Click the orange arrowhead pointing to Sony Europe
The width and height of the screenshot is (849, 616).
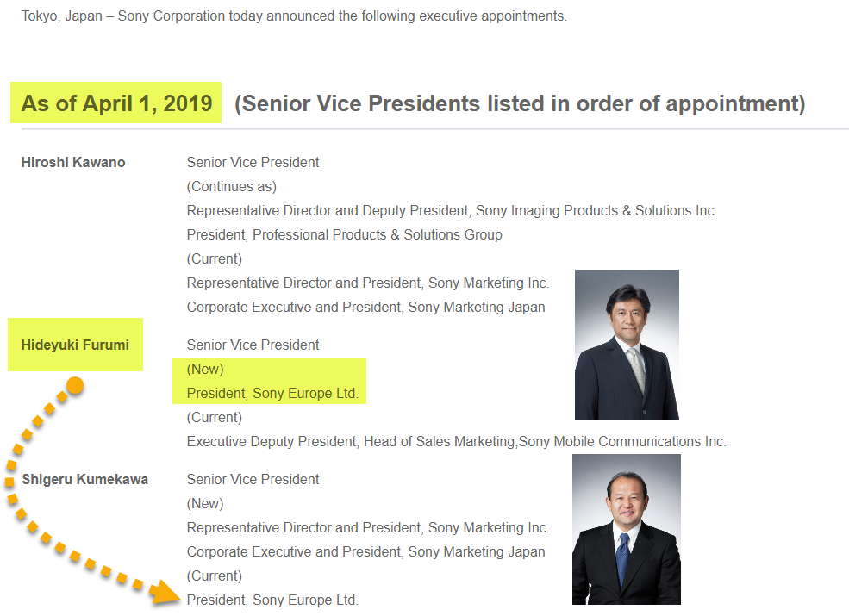164,592
